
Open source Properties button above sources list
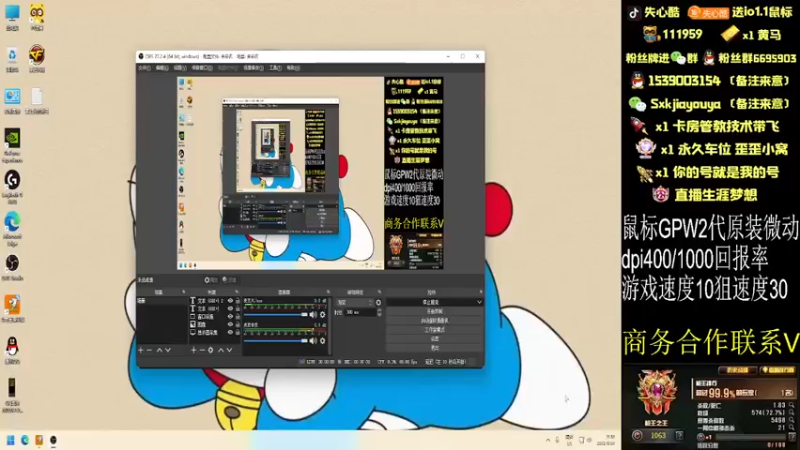(211, 280)
